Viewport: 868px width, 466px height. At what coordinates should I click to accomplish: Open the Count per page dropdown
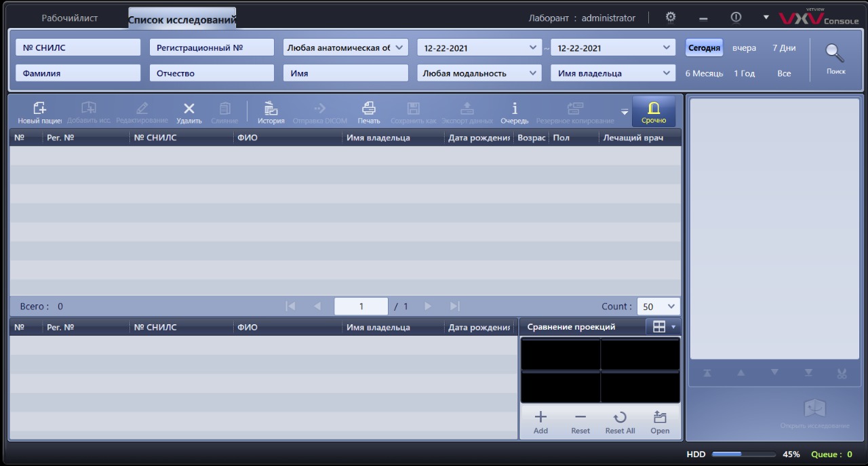pyautogui.click(x=658, y=307)
